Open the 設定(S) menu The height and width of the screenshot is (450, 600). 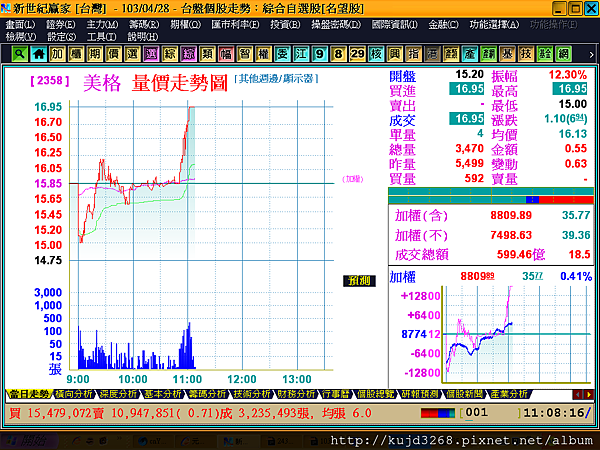click(61, 37)
